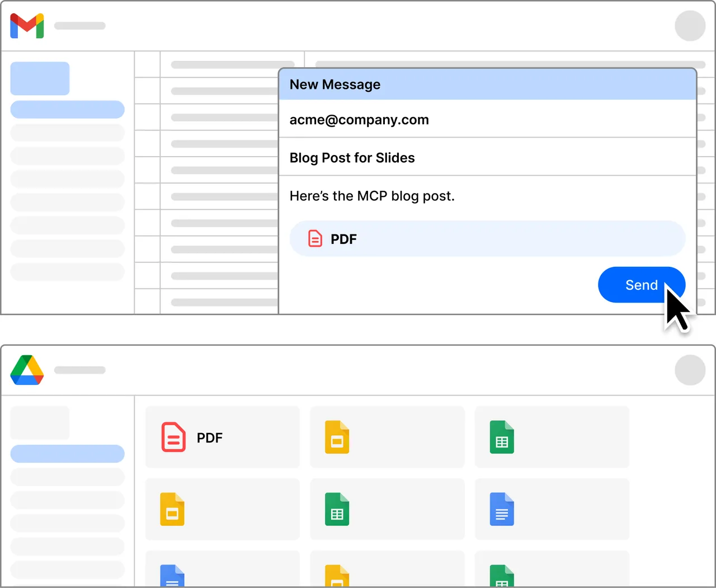
Task: Open the fully visible Docs file in Drive's middle row
Action: point(552,509)
